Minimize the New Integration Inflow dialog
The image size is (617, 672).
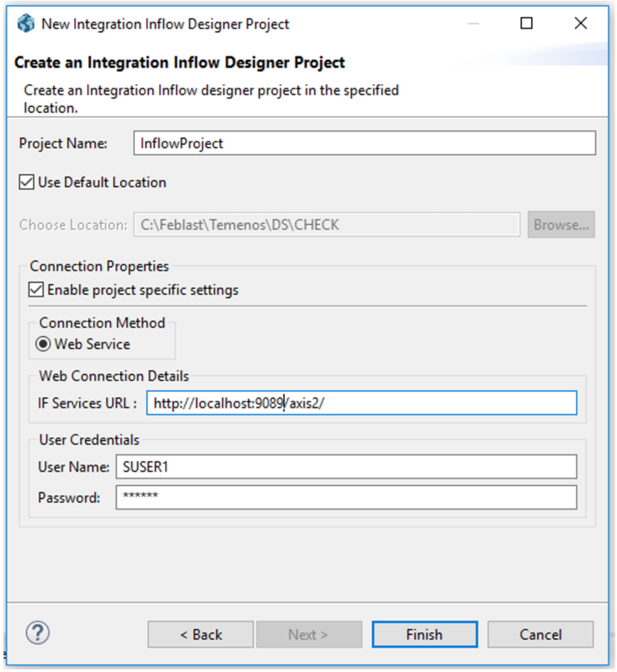click(472, 24)
